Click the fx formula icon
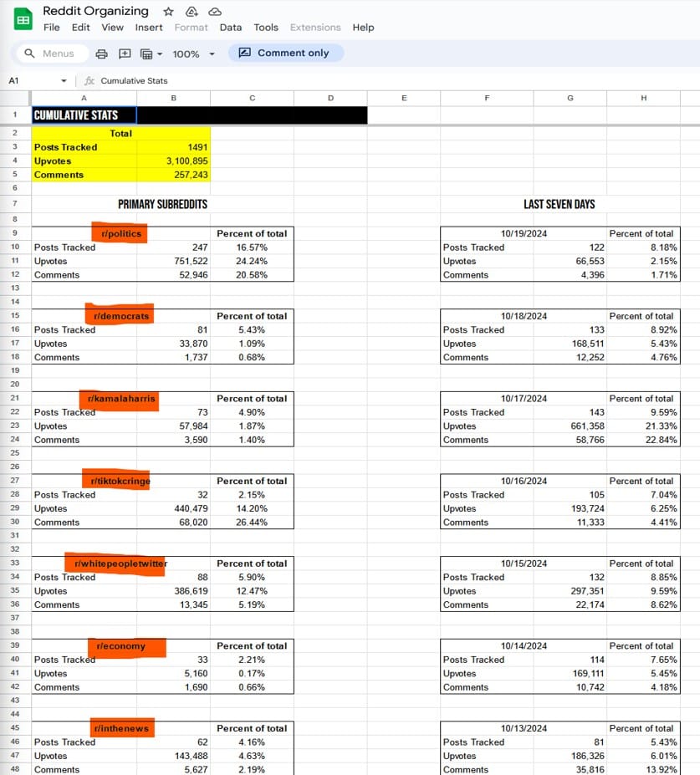 tap(89, 81)
